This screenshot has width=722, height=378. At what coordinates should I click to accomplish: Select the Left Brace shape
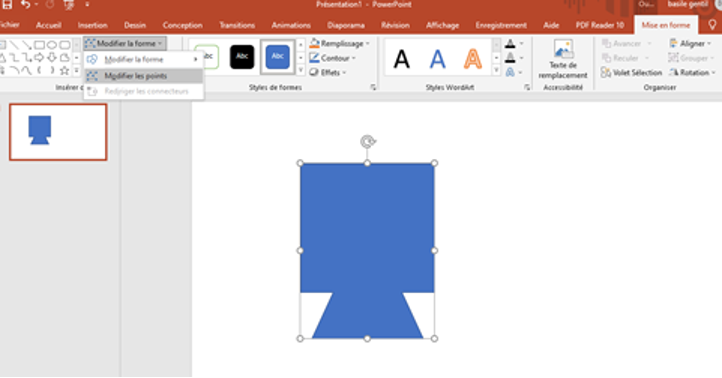(x=39, y=70)
